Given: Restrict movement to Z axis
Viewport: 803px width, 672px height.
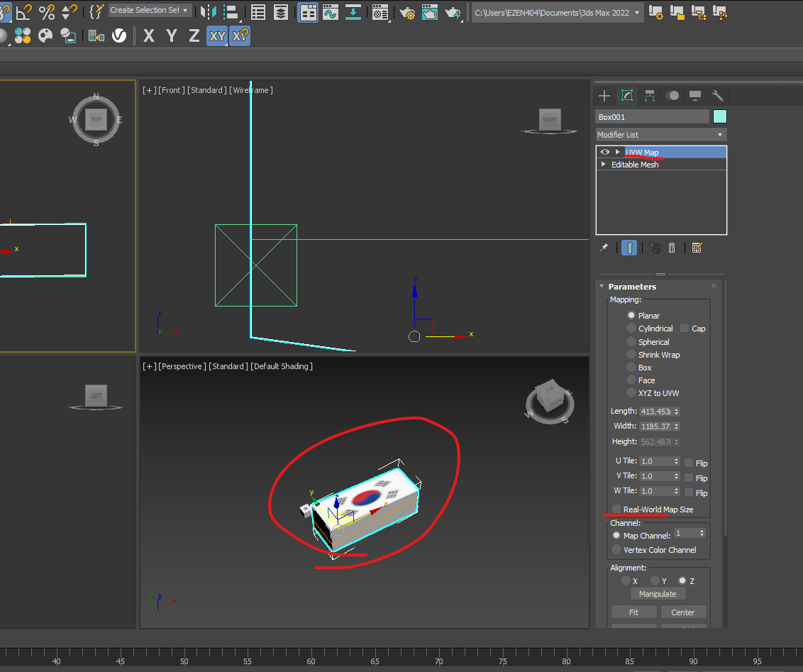Looking at the screenshot, I should click(194, 35).
